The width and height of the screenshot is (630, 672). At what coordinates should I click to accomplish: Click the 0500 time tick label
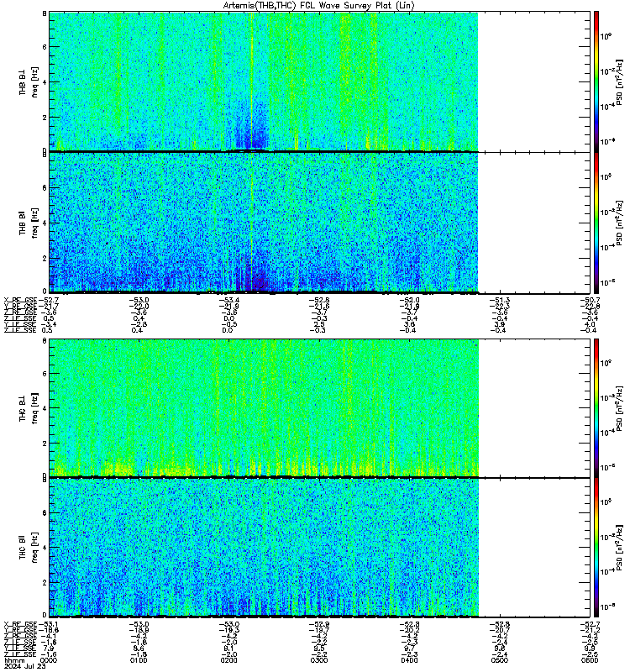coord(500,660)
